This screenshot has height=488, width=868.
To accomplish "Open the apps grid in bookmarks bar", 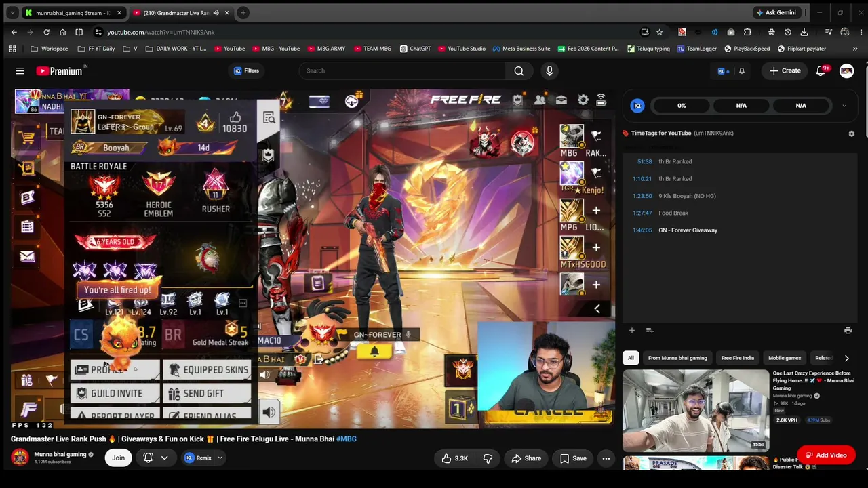I will pos(12,49).
